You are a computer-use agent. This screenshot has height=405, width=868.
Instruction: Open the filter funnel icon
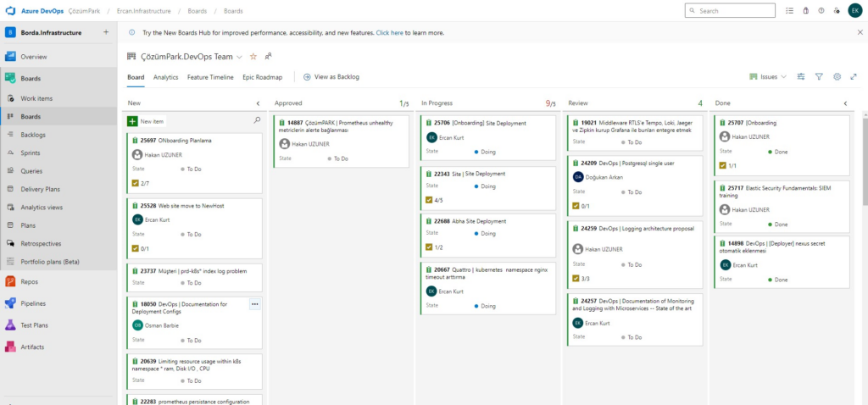click(x=820, y=77)
